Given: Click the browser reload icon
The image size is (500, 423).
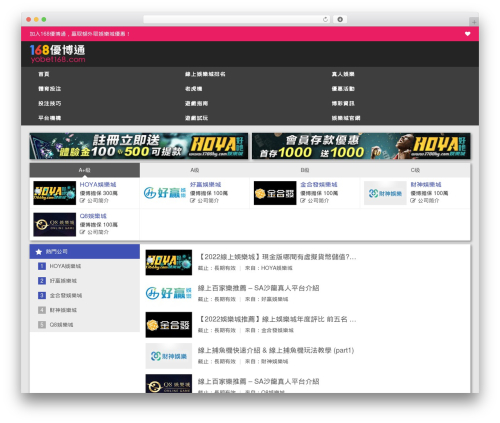Looking at the screenshot, I should tap(325, 19).
